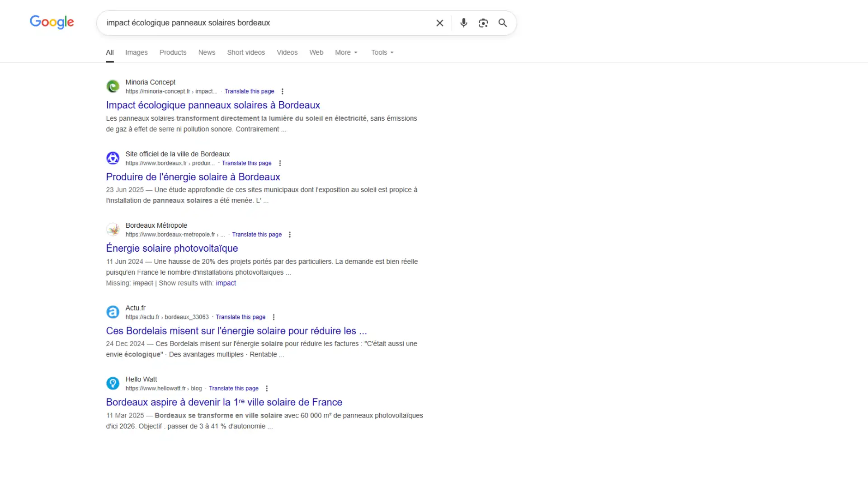Expand the More search filters dropdown
Viewport: 868px width, 488px height.
(x=346, y=52)
